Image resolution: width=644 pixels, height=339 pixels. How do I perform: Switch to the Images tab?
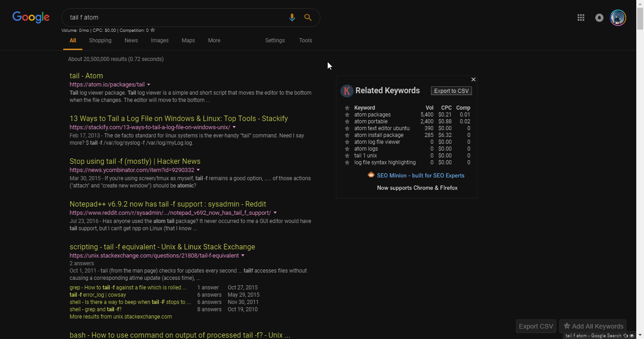click(x=160, y=40)
